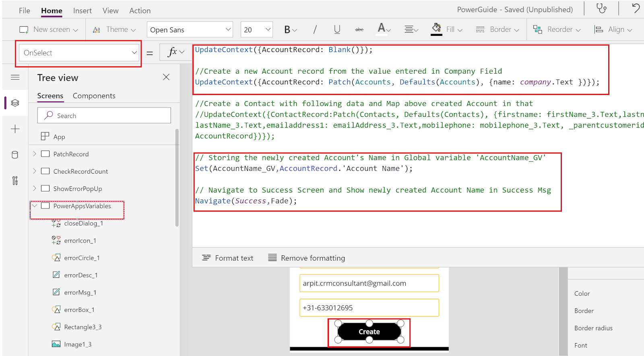Screen dimensions: 644x356
Task: Select the PatchRecord screen
Action: [71, 154]
